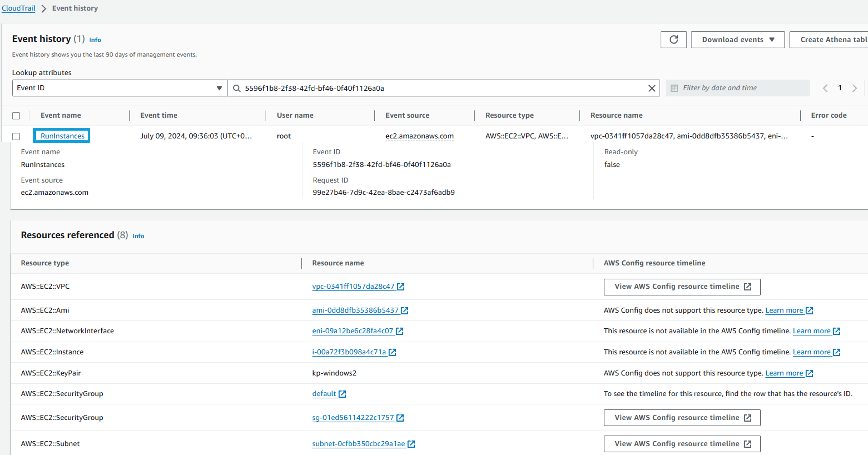868x455 pixels.
Task: Click page number 1 in pagination
Action: pos(840,88)
